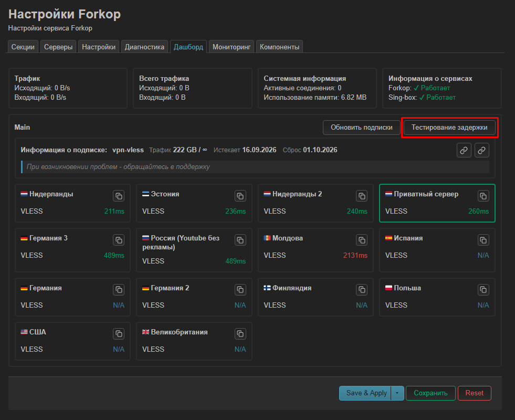This screenshot has width=515, height=420.
Task: Copy the США server entry
Action: [119, 334]
